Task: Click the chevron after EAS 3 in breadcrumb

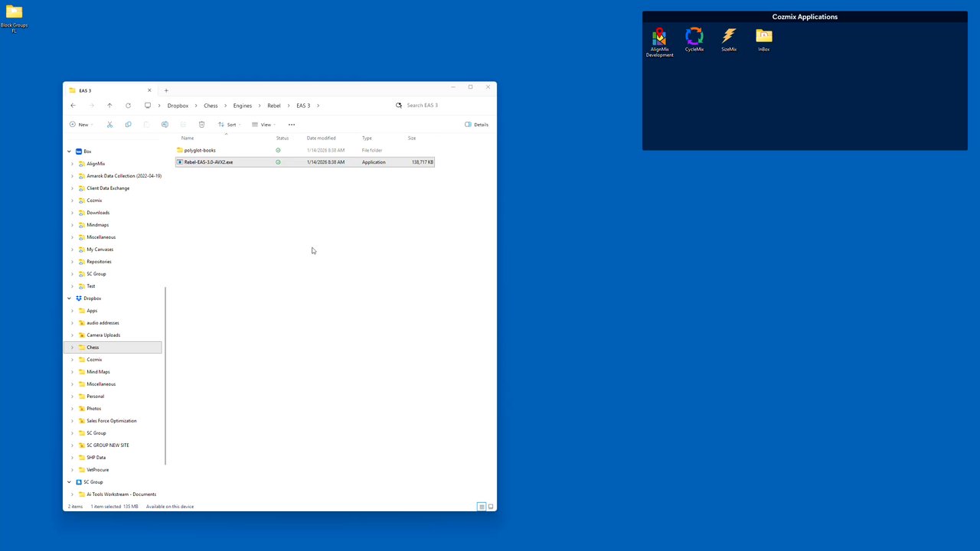Action: (x=318, y=106)
